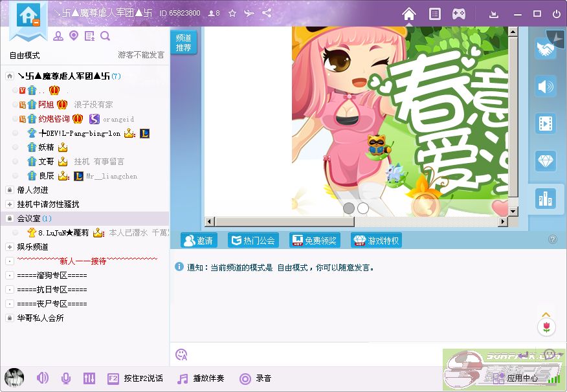
Task: Click the spring festival banner image
Action: click(400, 122)
